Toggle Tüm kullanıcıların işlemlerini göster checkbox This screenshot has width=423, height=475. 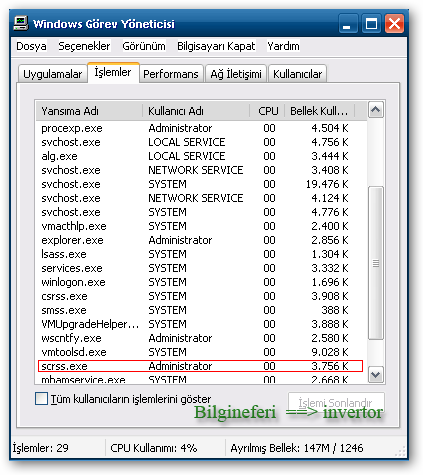(41, 399)
